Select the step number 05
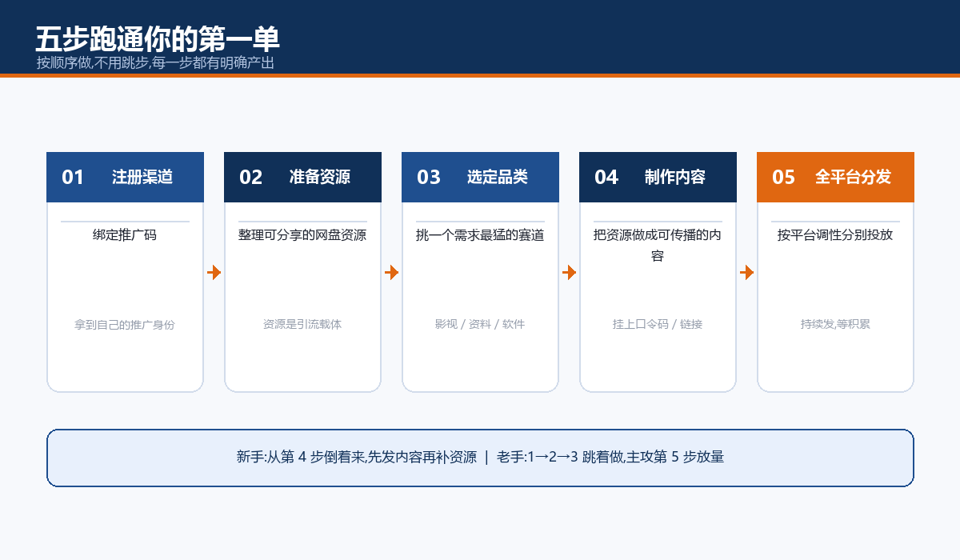The height and width of the screenshot is (560, 960). point(784,178)
